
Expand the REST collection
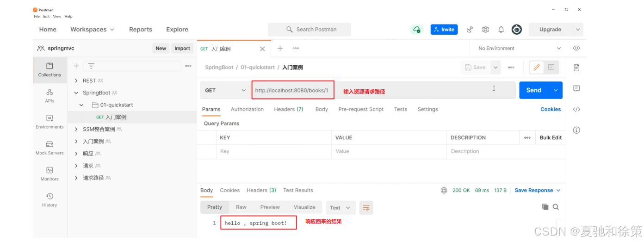[76, 81]
